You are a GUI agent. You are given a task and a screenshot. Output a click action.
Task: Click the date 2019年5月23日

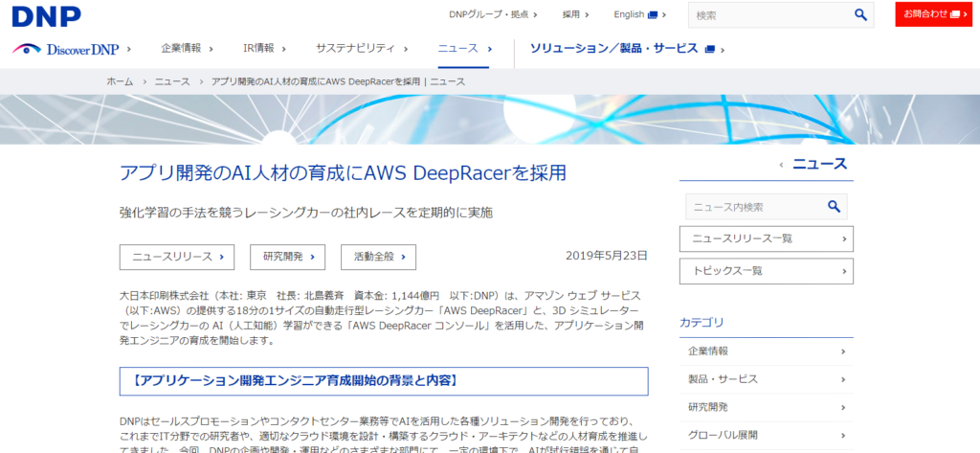(606, 256)
